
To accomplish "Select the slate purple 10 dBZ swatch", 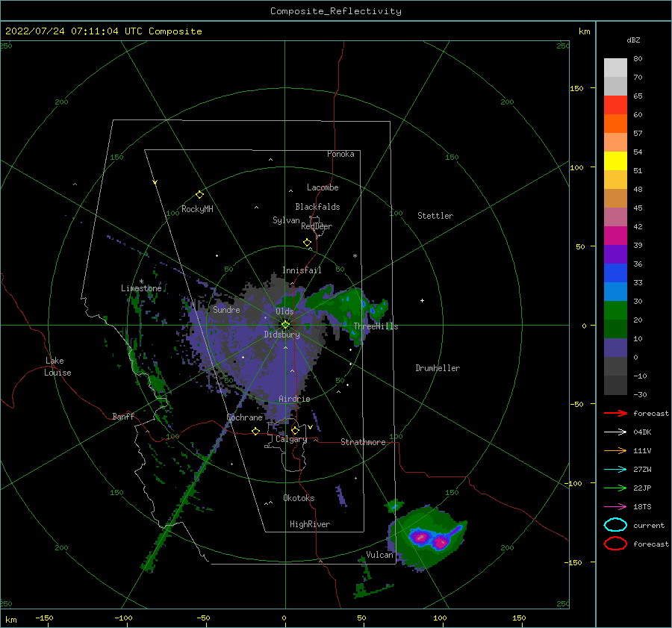I will click(615, 348).
